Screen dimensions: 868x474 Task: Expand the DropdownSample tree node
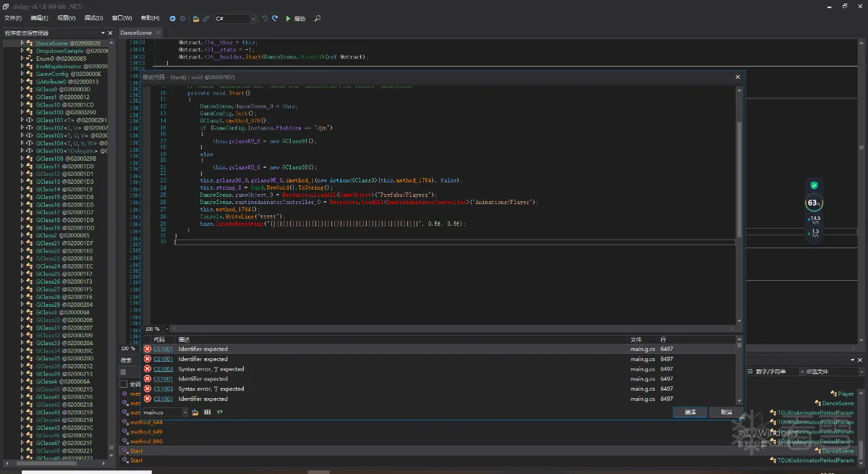click(22, 51)
